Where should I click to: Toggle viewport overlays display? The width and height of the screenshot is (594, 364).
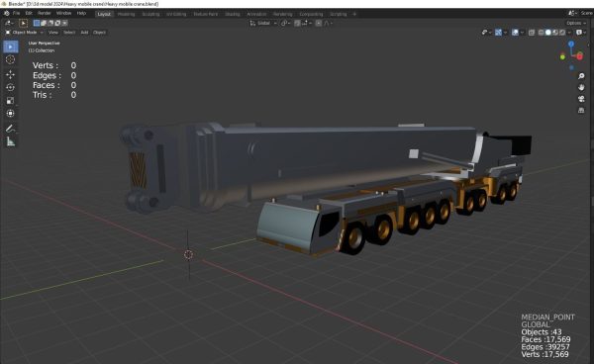(515, 33)
